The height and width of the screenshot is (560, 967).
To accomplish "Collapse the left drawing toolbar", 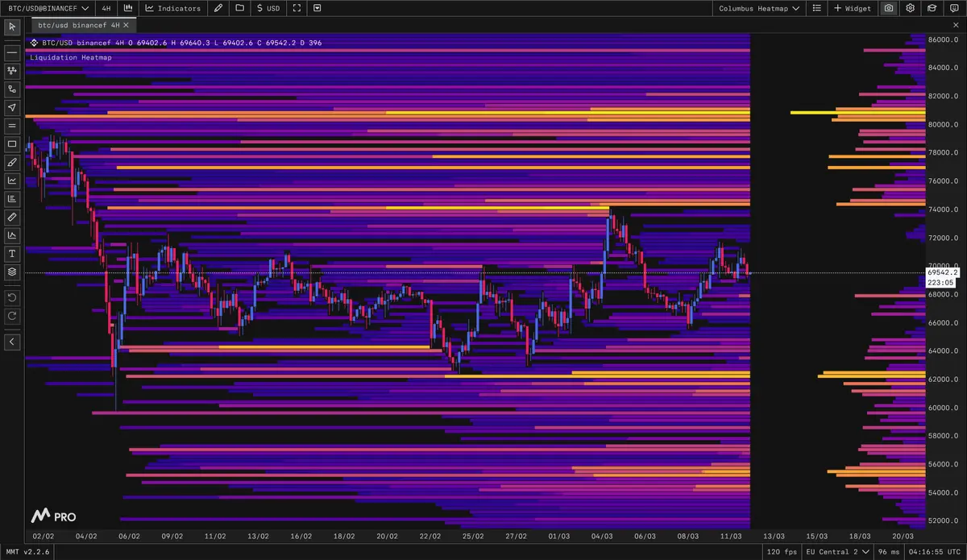I will [12, 342].
